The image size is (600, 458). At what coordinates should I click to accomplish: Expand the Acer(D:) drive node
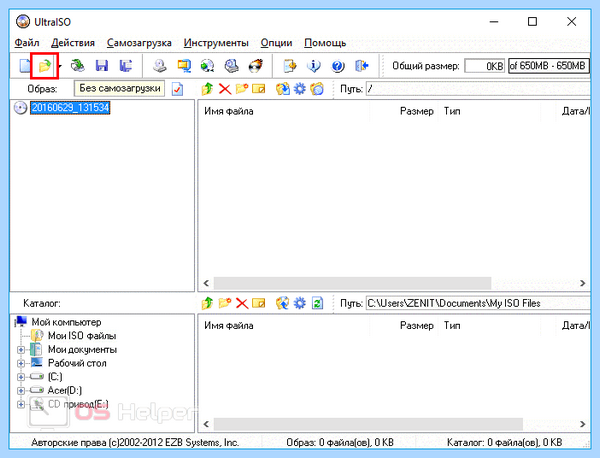pyautogui.click(x=21, y=391)
